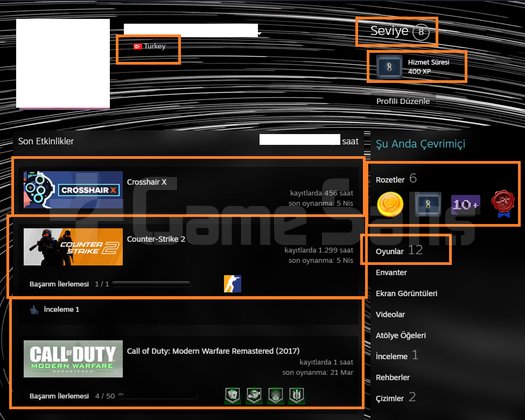Select the purple 10+ badge
The width and height of the screenshot is (525, 420).
[x=465, y=204]
